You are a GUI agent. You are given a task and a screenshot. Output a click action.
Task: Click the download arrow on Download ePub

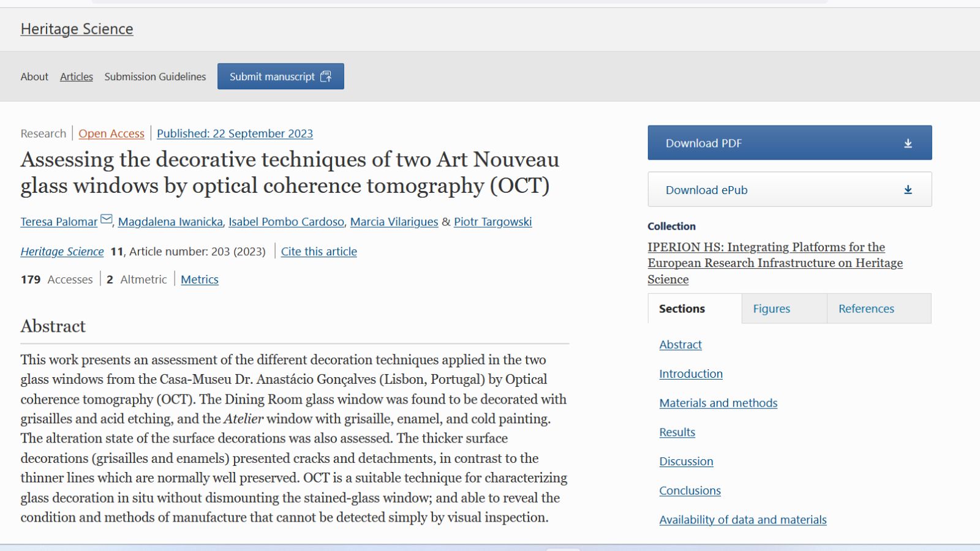[908, 190]
